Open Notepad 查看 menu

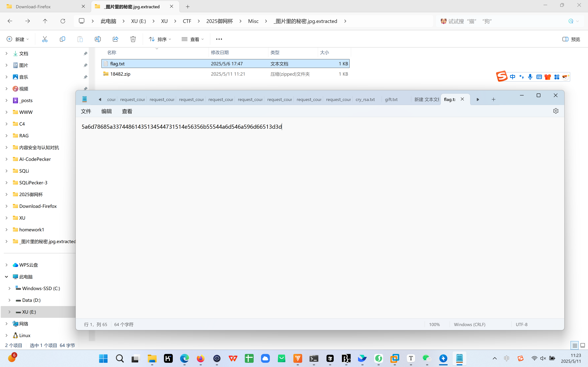[x=127, y=111]
